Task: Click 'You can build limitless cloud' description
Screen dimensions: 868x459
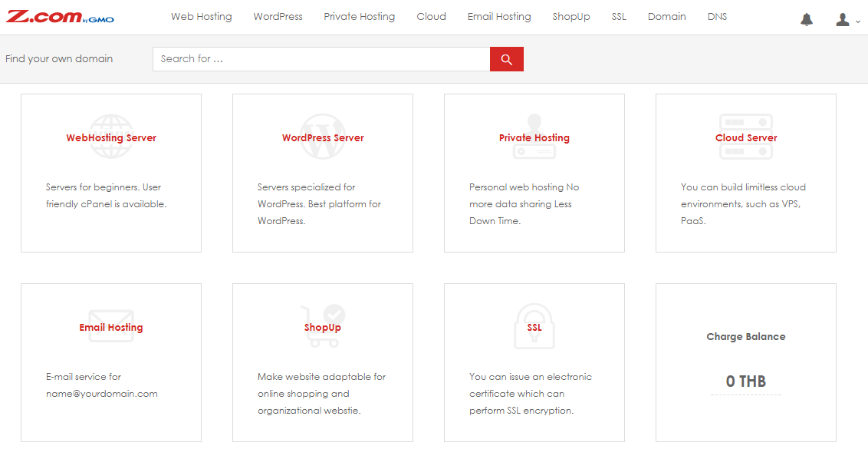Action: [x=743, y=204]
